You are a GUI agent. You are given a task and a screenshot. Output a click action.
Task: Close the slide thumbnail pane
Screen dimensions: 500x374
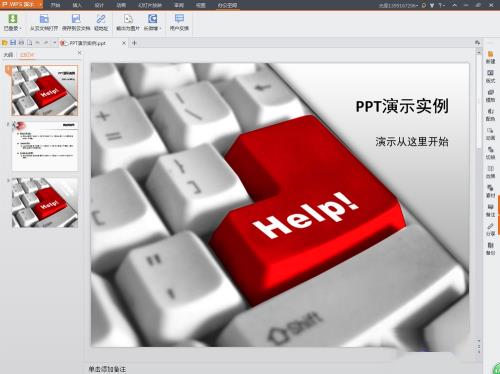tap(79, 53)
